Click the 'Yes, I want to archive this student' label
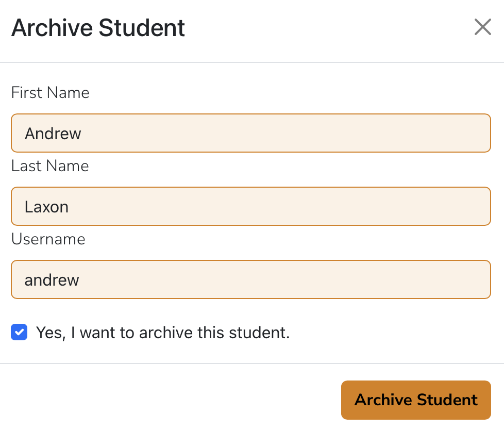Viewport: 504px width, 430px height. tap(163, 333)
